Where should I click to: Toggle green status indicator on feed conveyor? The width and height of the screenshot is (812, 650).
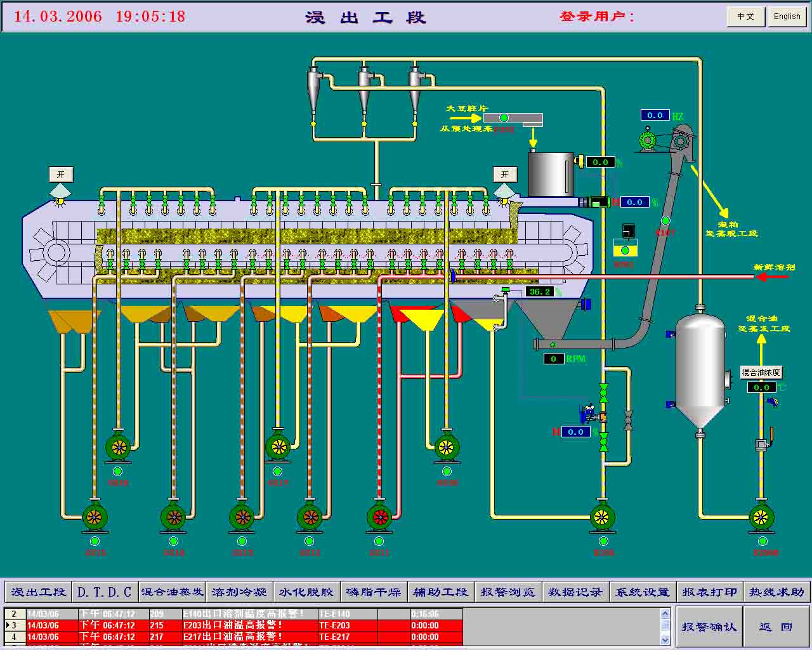coord(504,118)
